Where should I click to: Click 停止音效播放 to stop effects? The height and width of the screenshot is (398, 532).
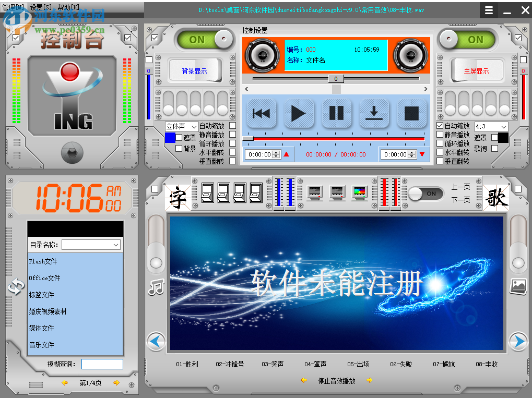tap(337, 381)
